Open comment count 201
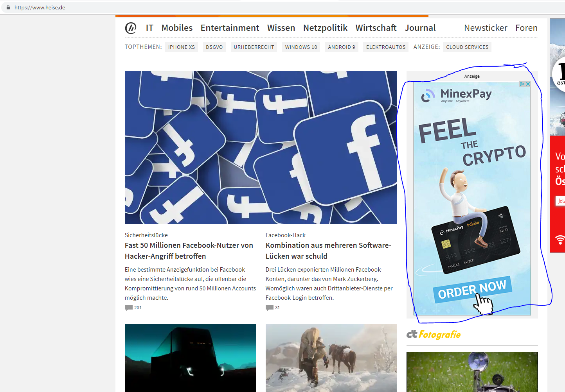The width and height of the screenshot is (565, 392). coord(138,308)
